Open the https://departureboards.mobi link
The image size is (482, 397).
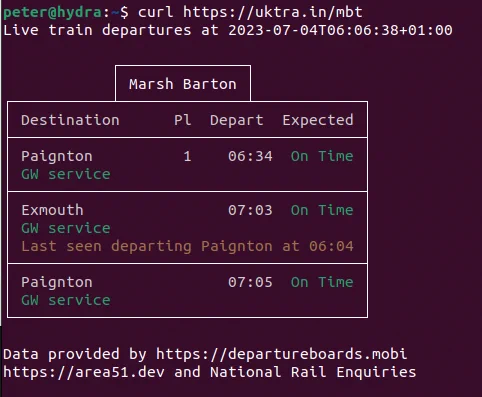[x=282, y=354]
